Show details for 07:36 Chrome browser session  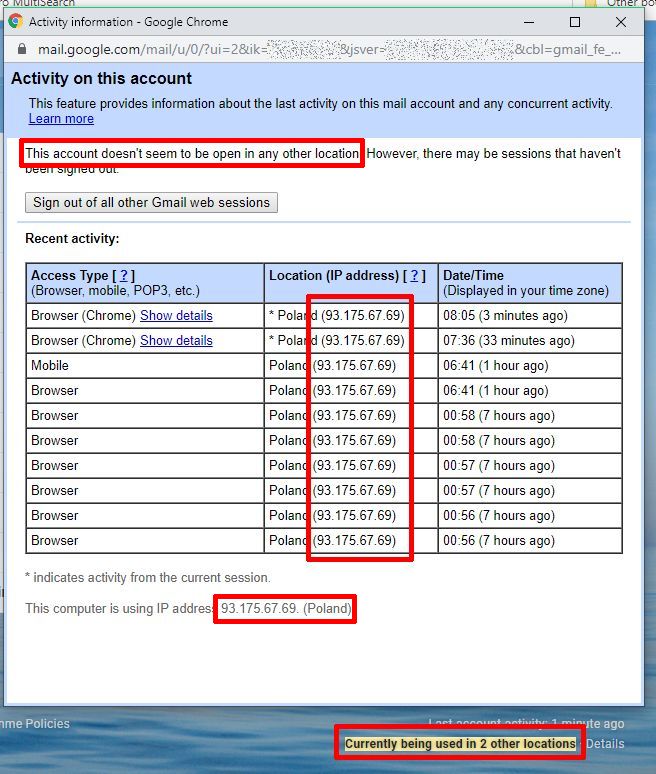[x=176, y=341]
